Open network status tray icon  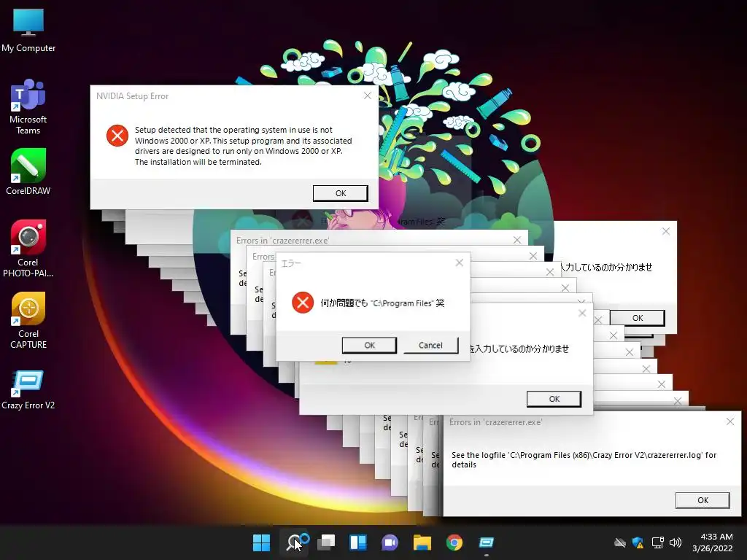coord(657,542)
